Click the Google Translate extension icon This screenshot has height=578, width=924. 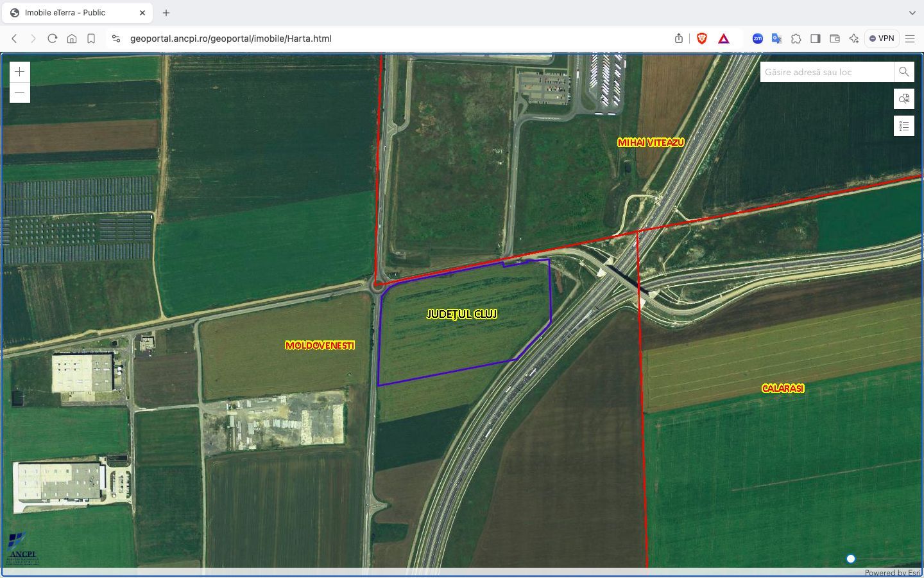coord(776,39)
